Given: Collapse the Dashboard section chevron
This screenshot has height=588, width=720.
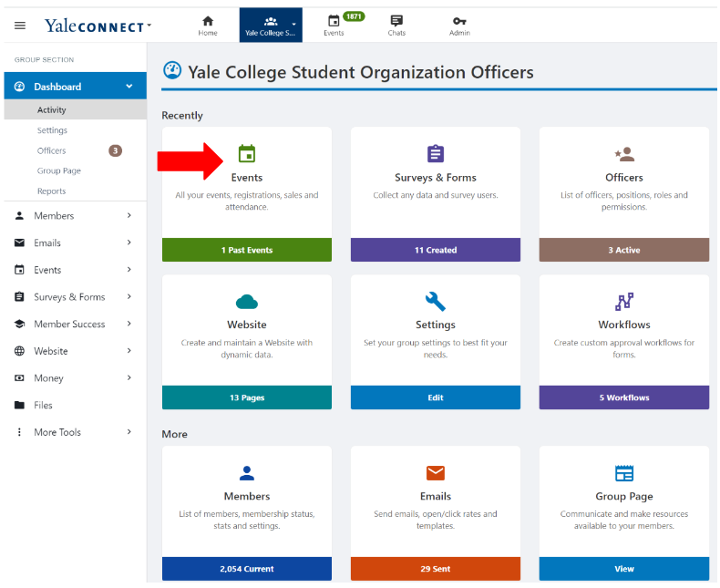Looking at the screenshot, I should [129, 86].
